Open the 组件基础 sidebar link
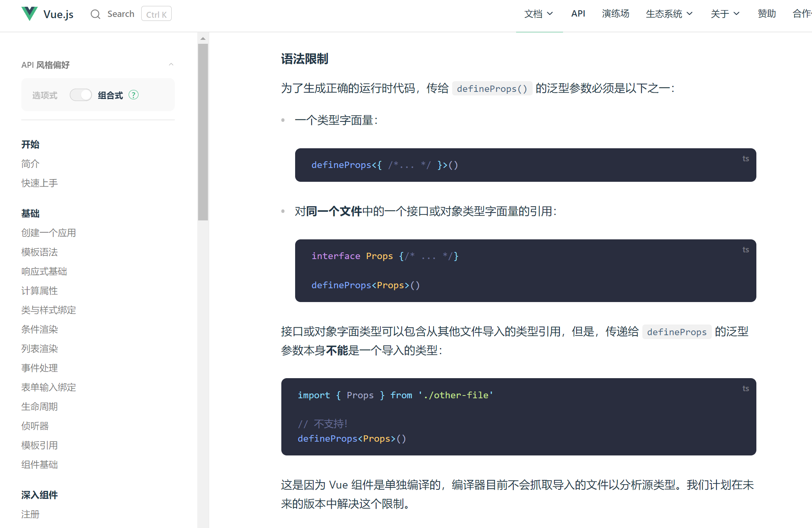This screenshot has height=528, width=812. click(x=39, y=465)
